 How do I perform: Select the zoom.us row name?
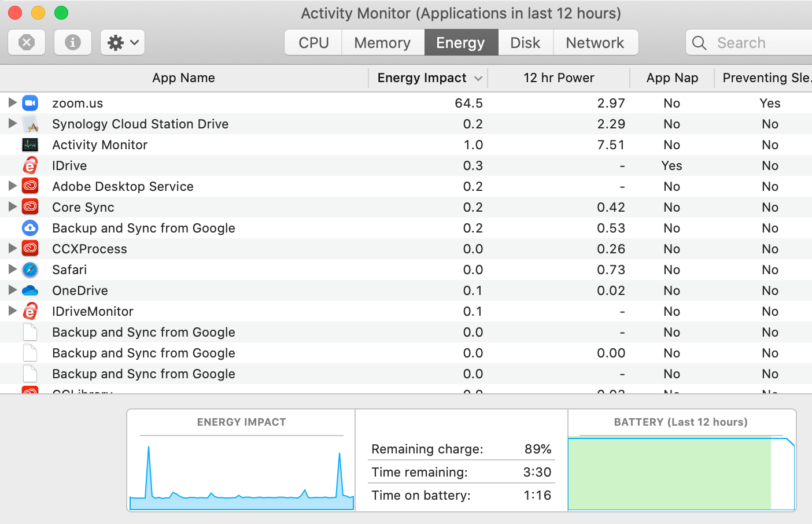(x=77, y=104)
